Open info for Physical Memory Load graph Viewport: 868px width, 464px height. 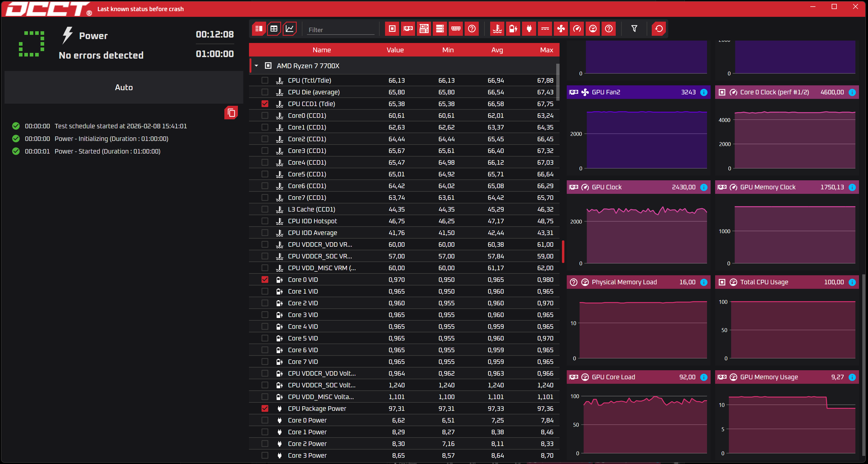tap(704, 282)
